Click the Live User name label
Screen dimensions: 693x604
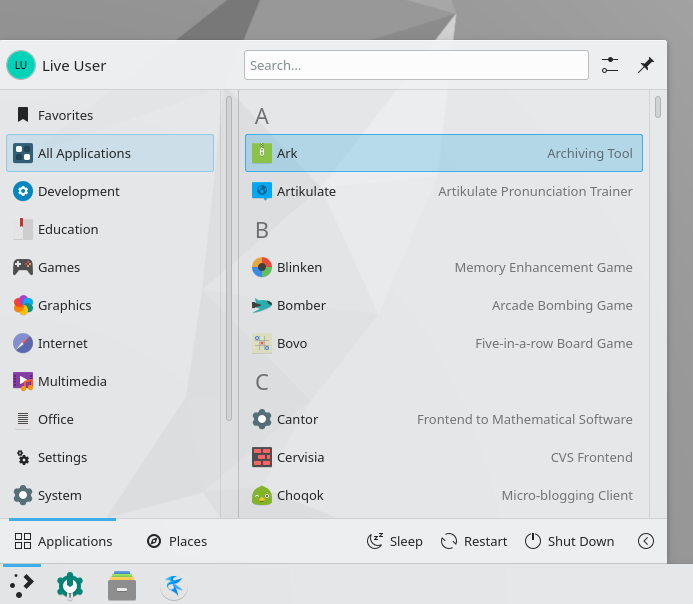click(74, 66)
